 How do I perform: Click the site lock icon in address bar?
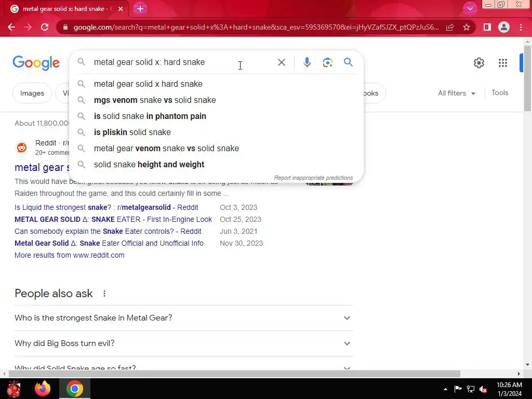tap(65, 27)
